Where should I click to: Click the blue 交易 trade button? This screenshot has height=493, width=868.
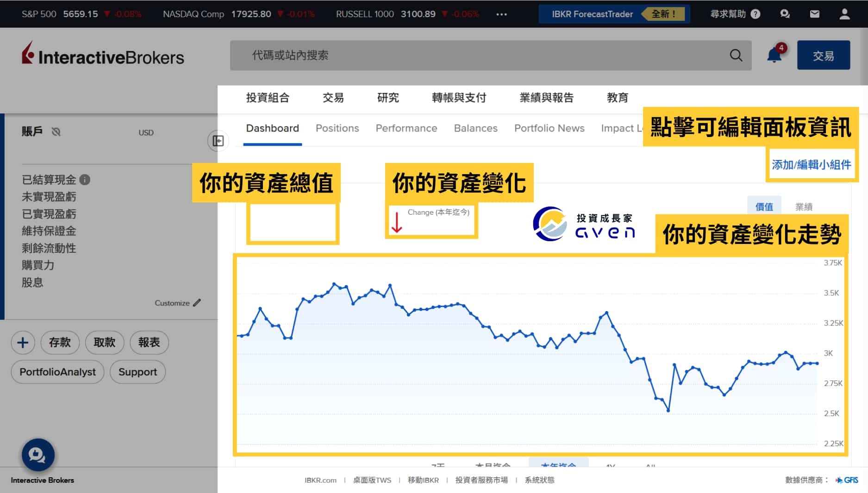824,56
